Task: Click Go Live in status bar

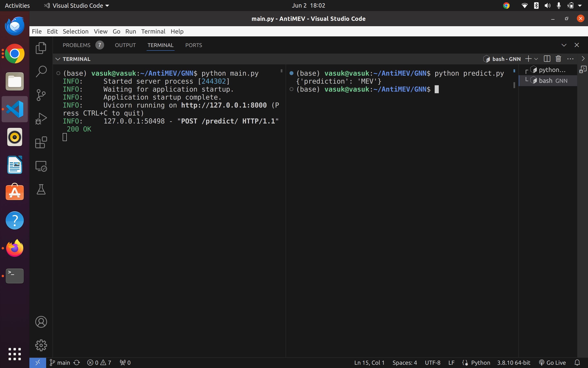Action: 552,363
